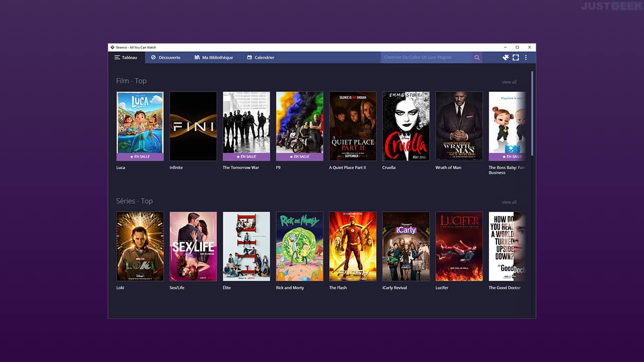Image resolution: width=644 pixels, height=362 pixels.
Task: Click the magnet link search field
Action: point(426,57)
